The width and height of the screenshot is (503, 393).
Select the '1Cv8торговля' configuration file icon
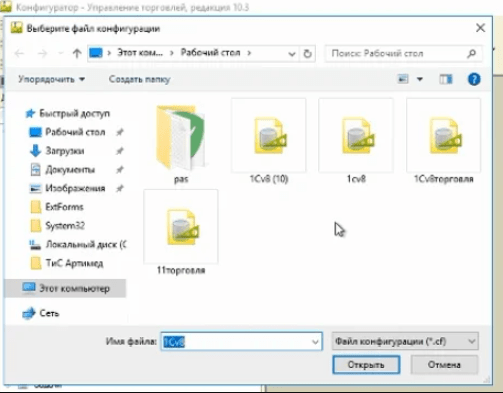coord(444,135)
